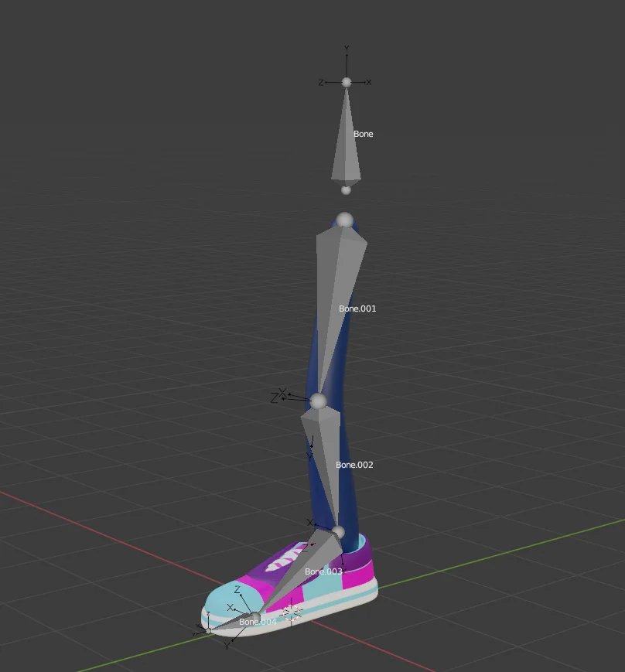Click the white laces on the sneaker
This screenshot has width=625, height=672.
pos(276,562)
